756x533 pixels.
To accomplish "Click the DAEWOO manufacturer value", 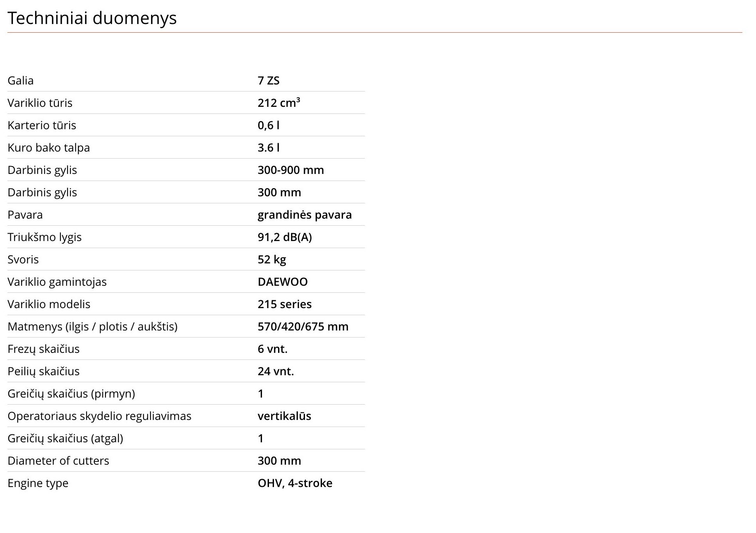I will (283, 282).
